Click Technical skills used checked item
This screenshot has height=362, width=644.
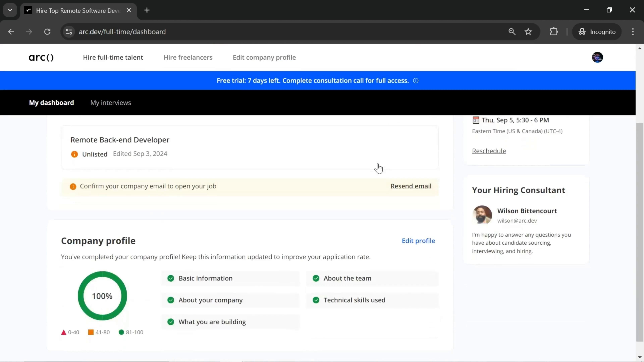click(354, 300)
